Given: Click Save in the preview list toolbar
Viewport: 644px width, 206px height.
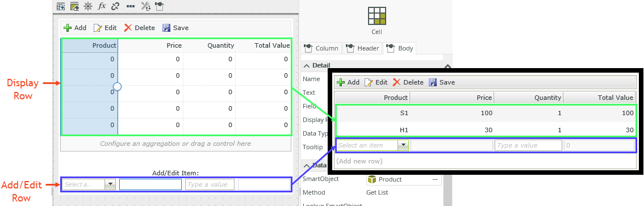Looking at the screenshot, I should click(442, 82).
